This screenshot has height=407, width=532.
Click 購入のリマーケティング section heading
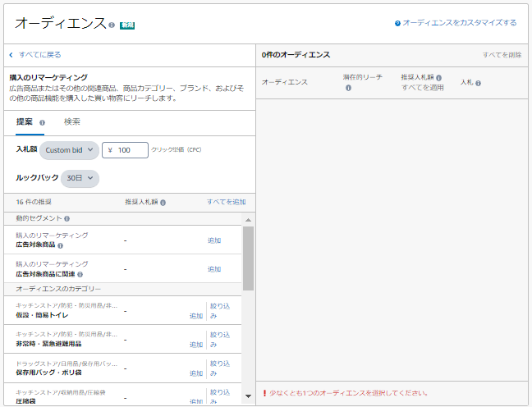pyautogui.click(x=48, y=77)
